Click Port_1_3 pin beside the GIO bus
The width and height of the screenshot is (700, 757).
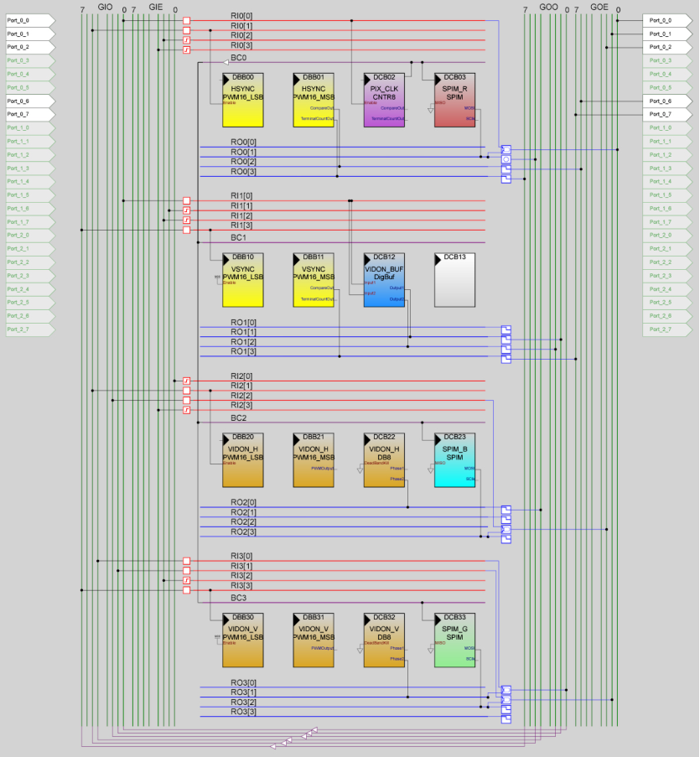click(30, 168)
